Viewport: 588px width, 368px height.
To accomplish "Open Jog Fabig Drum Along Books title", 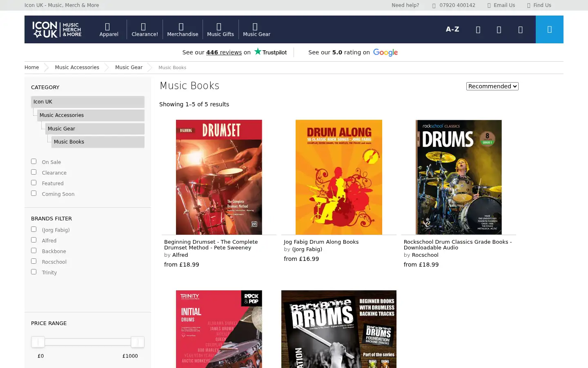I will (x=321, y=242).
